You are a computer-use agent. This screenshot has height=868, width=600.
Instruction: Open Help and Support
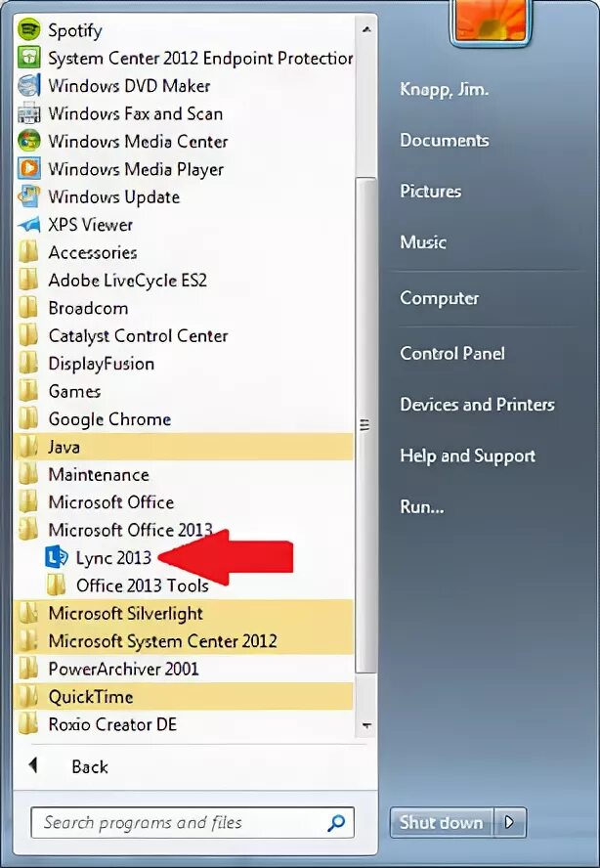point(468,456)
